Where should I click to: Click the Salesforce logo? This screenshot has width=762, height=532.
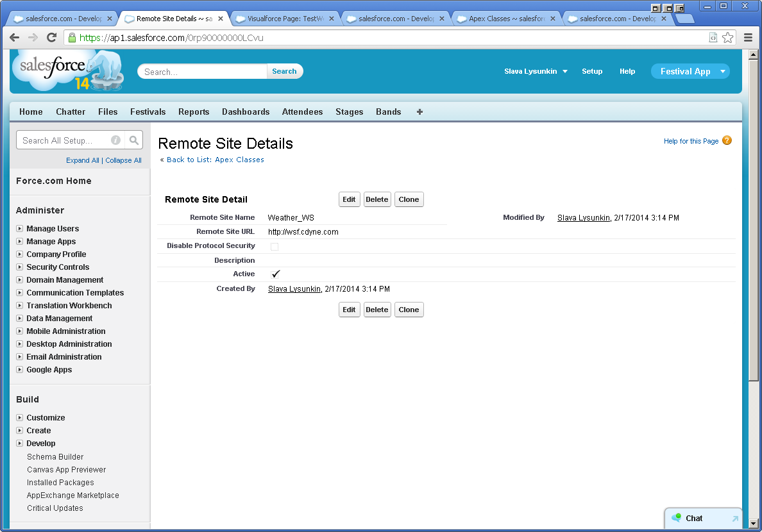click(x=67, y=71)
